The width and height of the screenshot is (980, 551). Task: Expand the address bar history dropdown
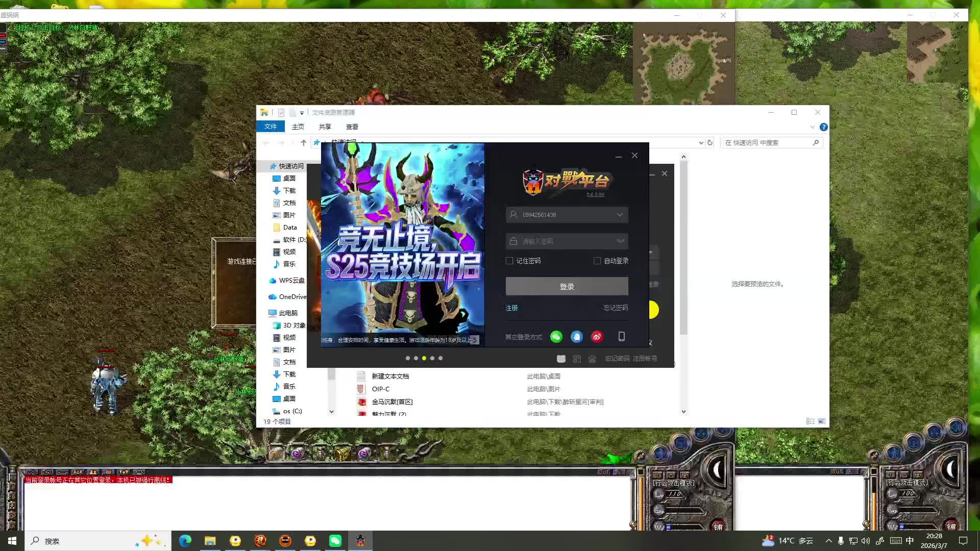pyautogui.click(x=701, y=143)
